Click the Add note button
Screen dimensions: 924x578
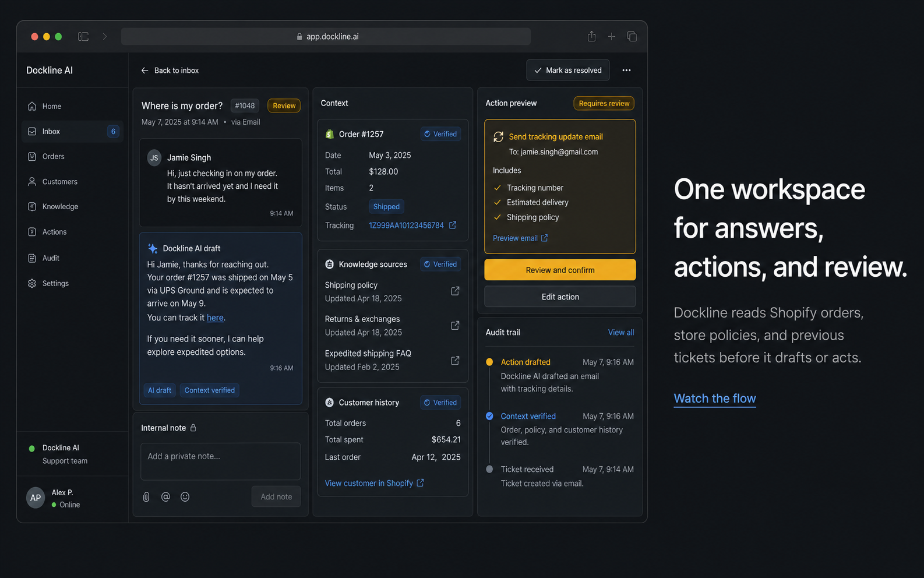tap(276, 497)
